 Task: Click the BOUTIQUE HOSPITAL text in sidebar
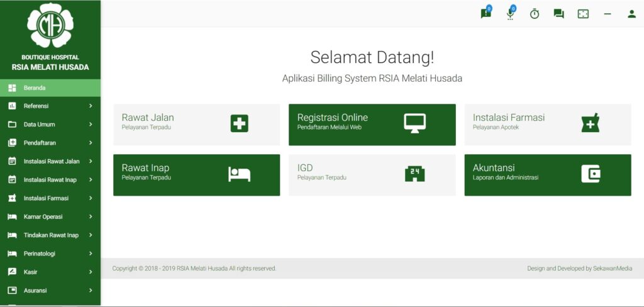[x=50, y=57]
